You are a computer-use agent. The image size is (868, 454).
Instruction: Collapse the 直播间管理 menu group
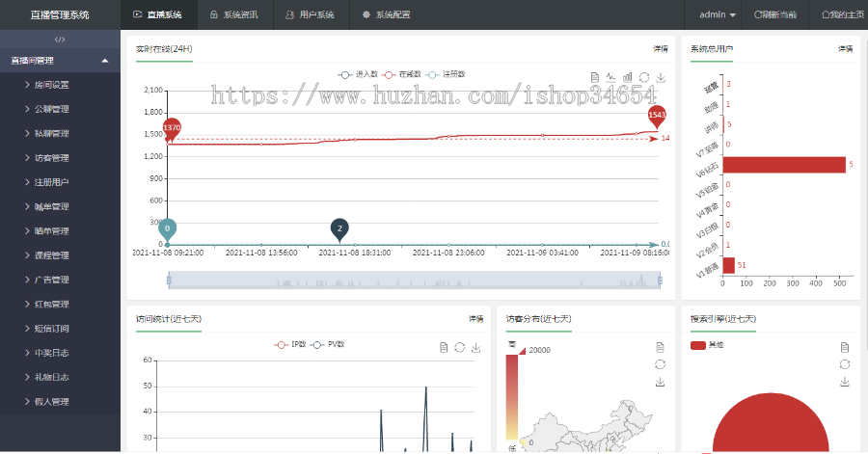(x=60, y=61)
